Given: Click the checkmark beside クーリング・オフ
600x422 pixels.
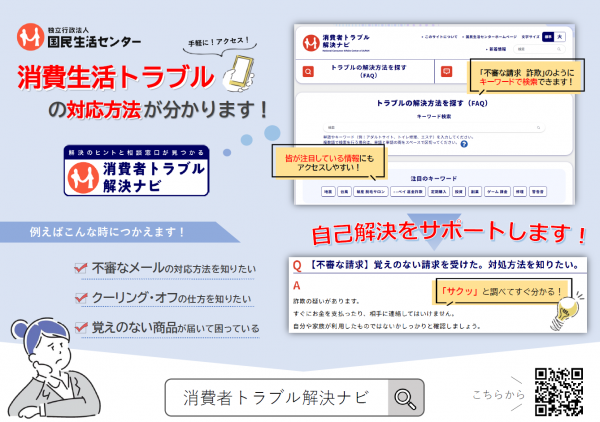Looking at the screenshot, I should (x=81, y=297).
